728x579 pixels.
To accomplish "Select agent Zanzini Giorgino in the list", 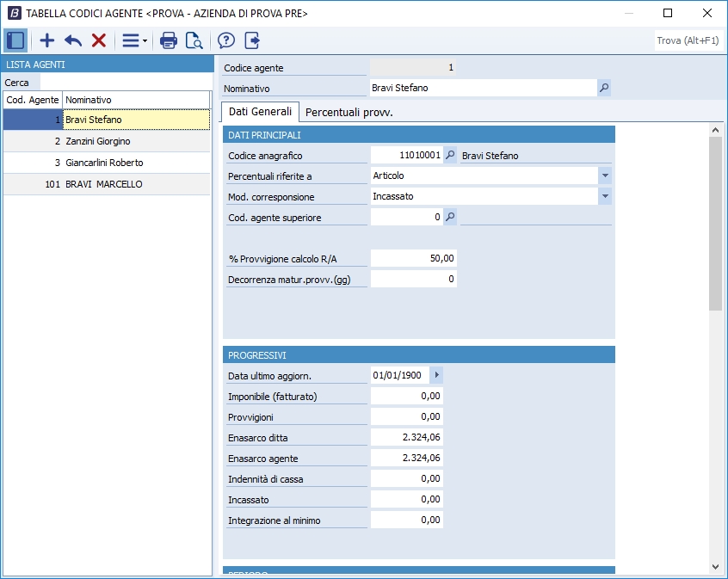I will click(x=98, y=141).
